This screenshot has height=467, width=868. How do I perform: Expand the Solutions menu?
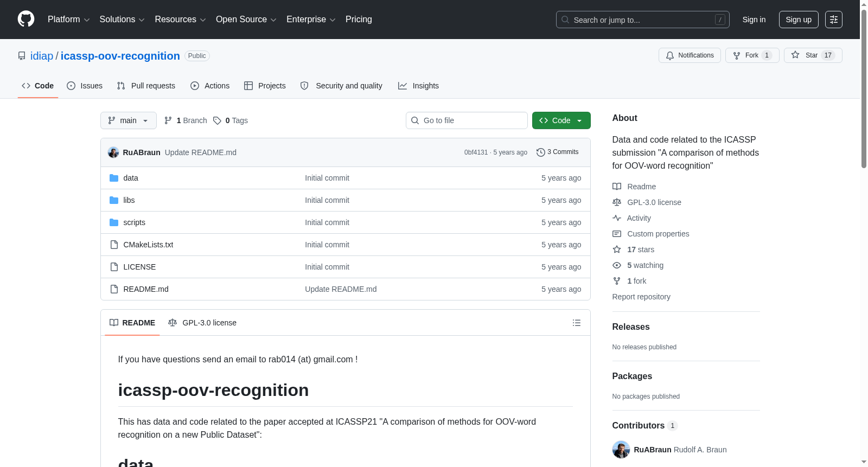tap(122, 20)
